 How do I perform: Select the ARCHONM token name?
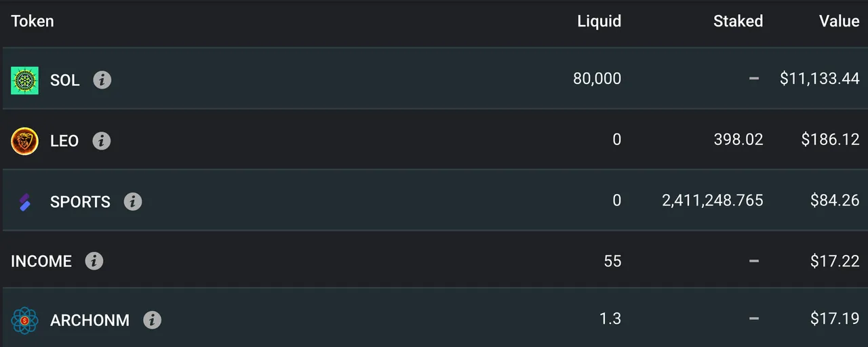[x=90, y=320]
